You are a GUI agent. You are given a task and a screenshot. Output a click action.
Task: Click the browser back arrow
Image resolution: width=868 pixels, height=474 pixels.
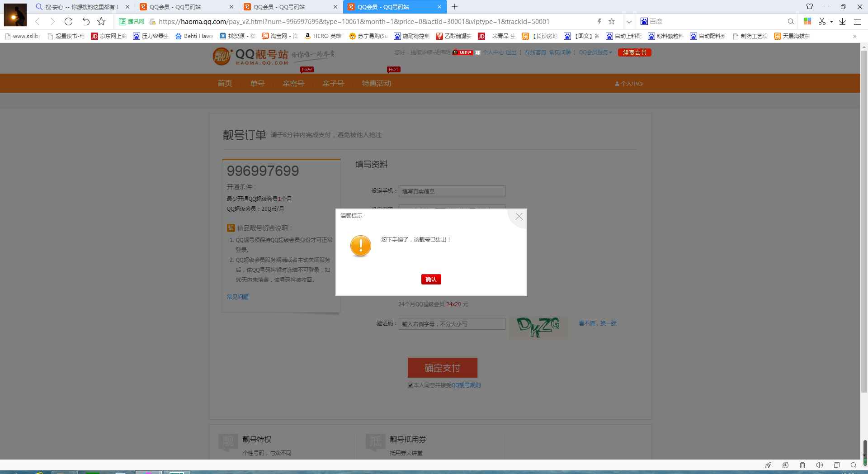tap(38, 21)
